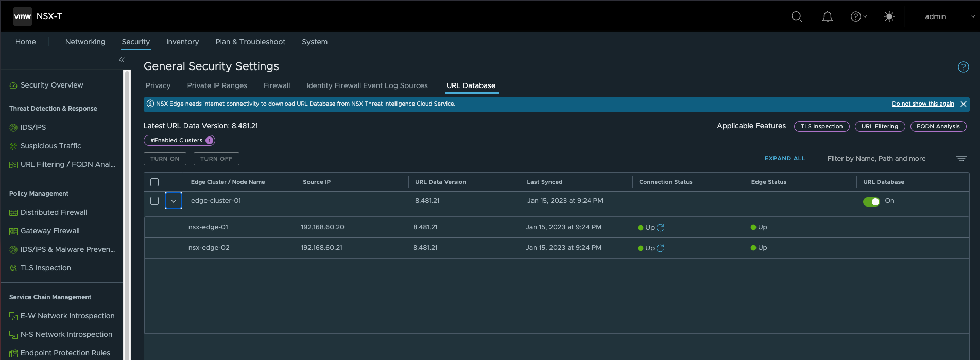Click Latest URL Data Version 8.481.21 text
This screenshot has width=980, height=360.
201,126
